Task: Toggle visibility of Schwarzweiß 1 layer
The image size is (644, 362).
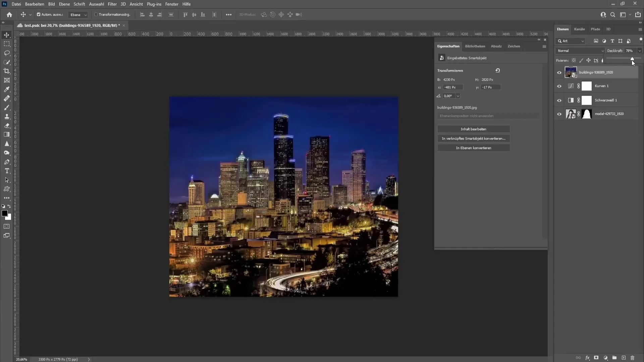Action: 558,100
